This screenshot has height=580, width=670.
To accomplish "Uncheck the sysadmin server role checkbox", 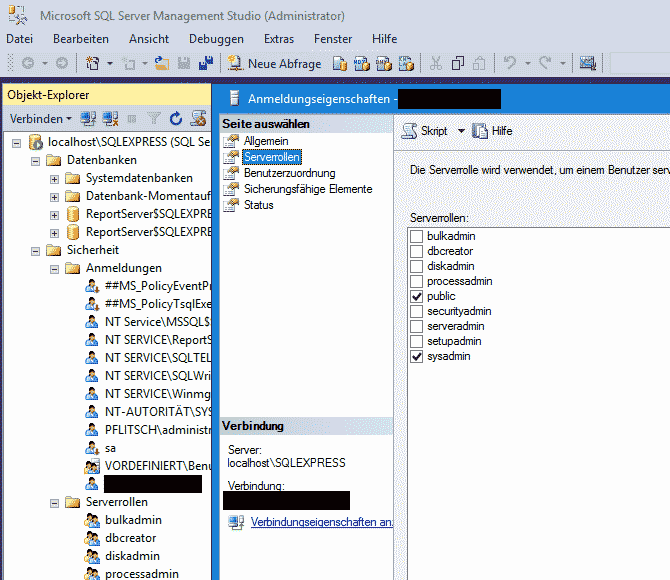I will coord(417,356).
